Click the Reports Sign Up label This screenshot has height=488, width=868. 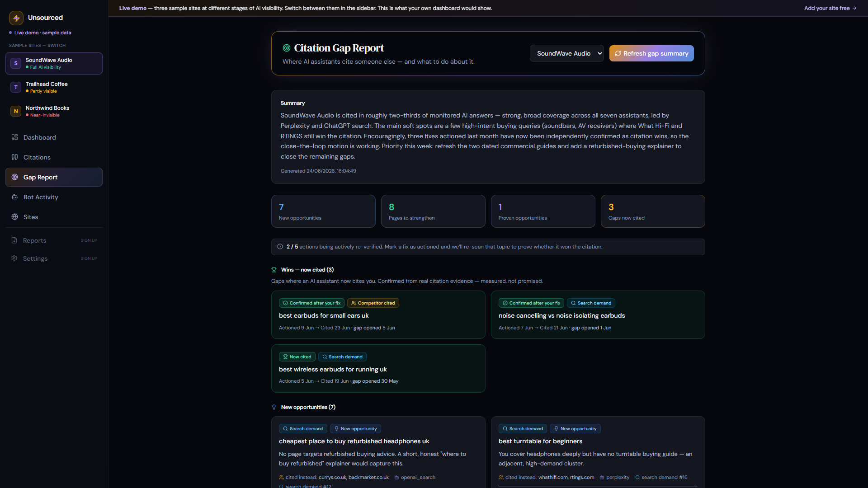89,240
